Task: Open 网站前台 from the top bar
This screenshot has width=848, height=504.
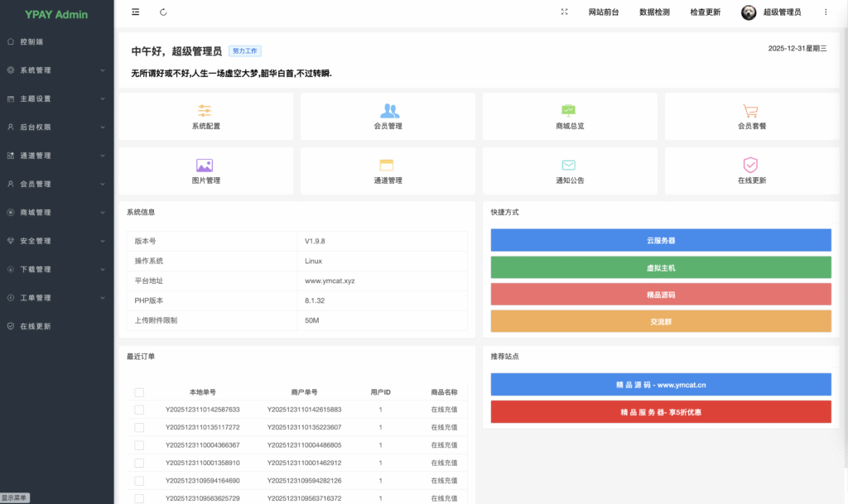Action: (603, 12)
